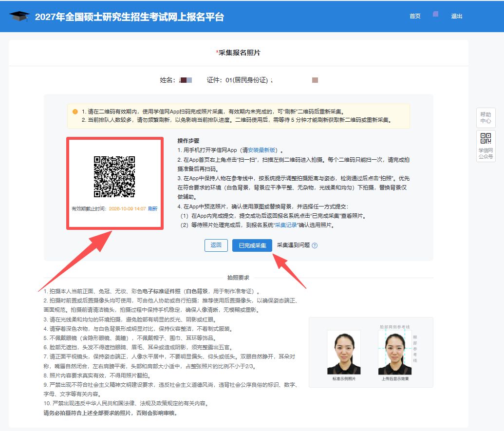Click the orange warning notice icon
The image size is (504, 431).
[75, 112]
